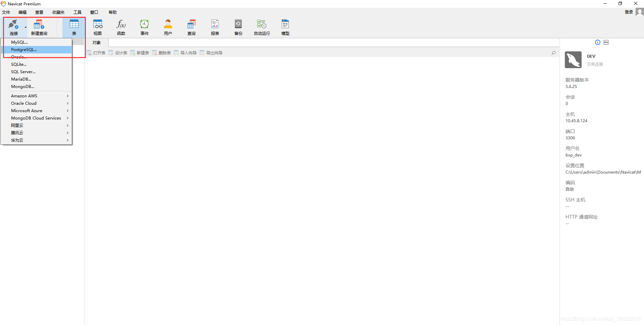Choose MariaDB... from connection list
The width and height of the screenshot is (644, 325).
36,79
